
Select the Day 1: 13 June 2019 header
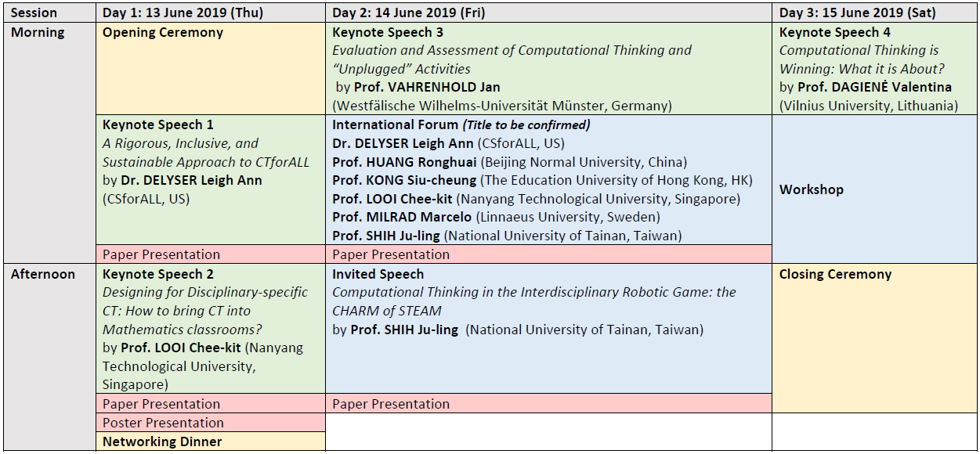tap(183, 13)
